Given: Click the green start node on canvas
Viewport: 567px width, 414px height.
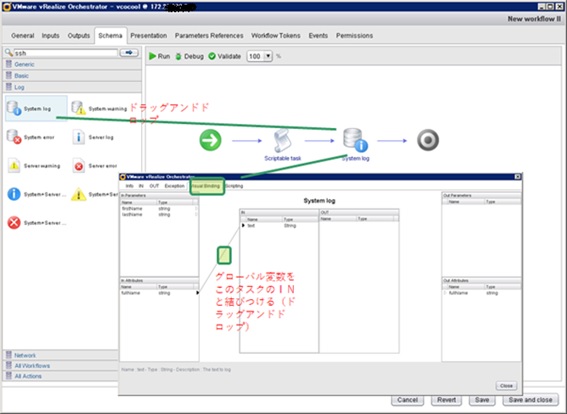Looking at the screenshot, I should 210,140.
